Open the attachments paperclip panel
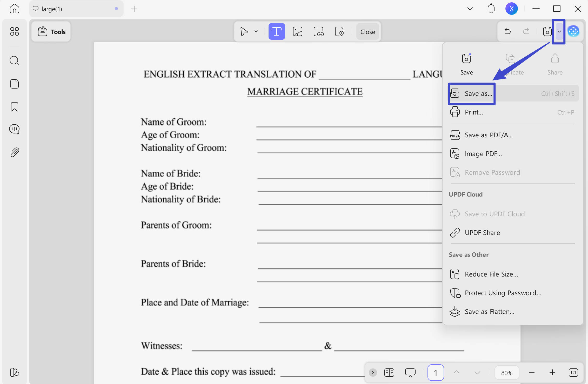The image size is (588, 384). click(x=15, y=152)
